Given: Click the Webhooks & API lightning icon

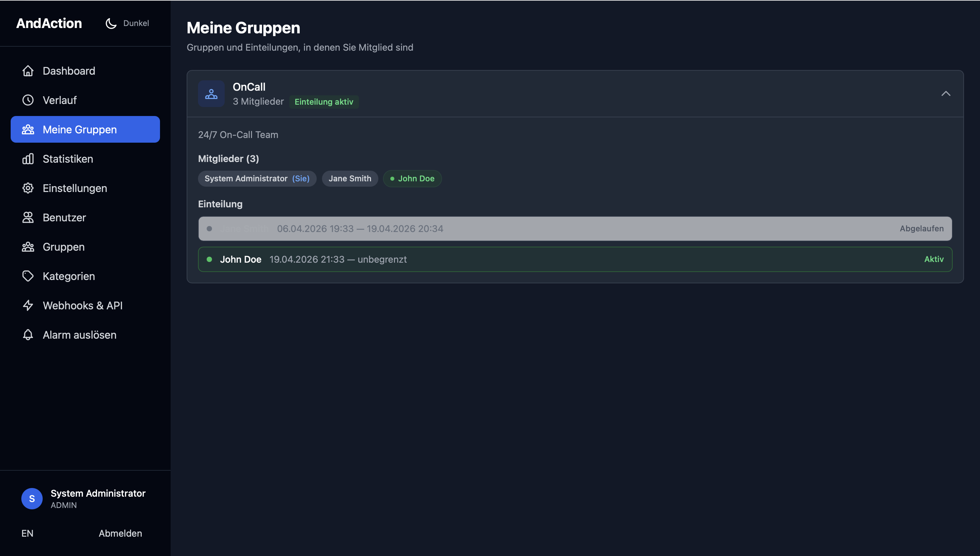Looking at the screenshot, I should (28, 305).
